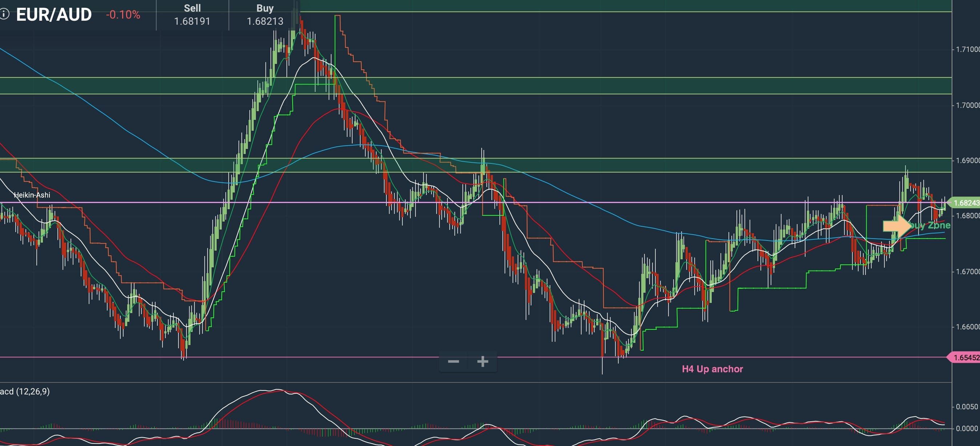Click the 1.67000 price axis label
This screenshot has width=980, height=446.
pyautogui.click(x=967, y=271)
